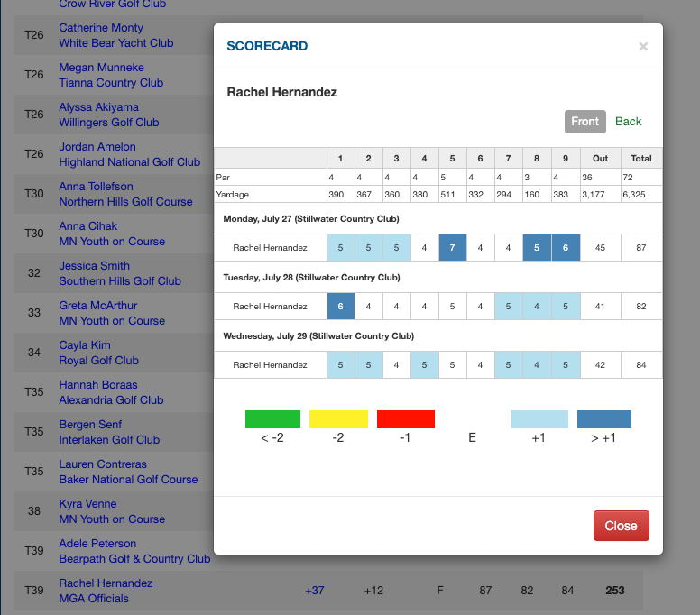
Task: Click Monday's Out score 45
Action: (600, 248)
